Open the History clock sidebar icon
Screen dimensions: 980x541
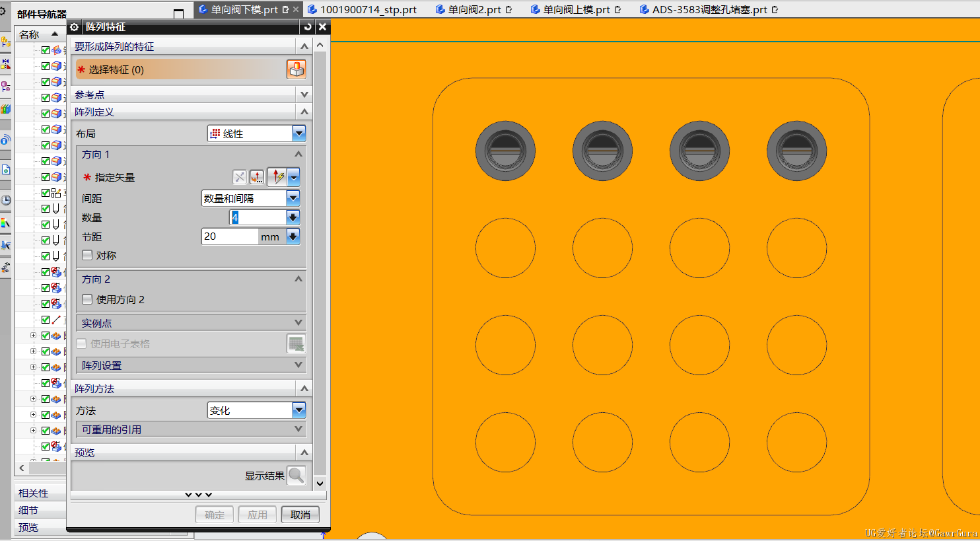5,200
